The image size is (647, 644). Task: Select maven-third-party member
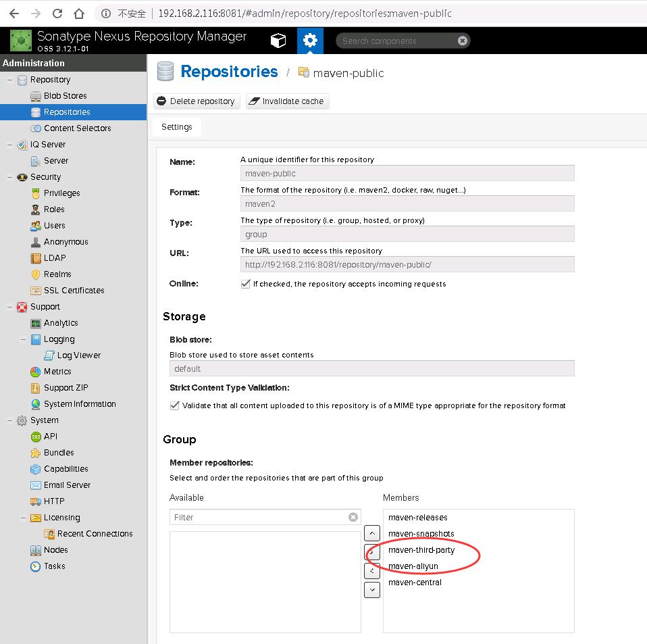pos(479,550)
